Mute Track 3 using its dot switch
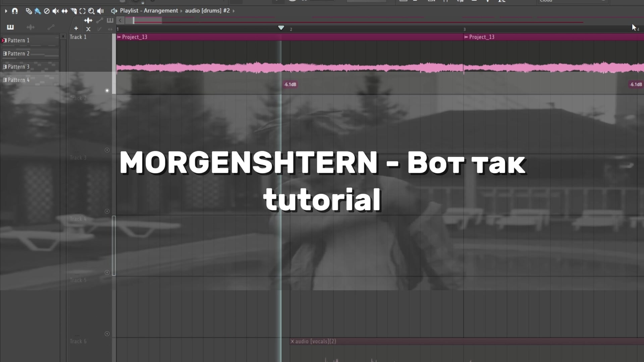Image resolution: width=644 pixels, height=362 pixels. click(x=107, y=211)
